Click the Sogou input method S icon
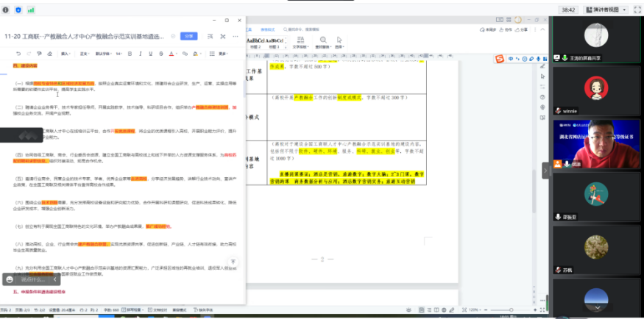 pyautogui.click(x=498, y=59)
